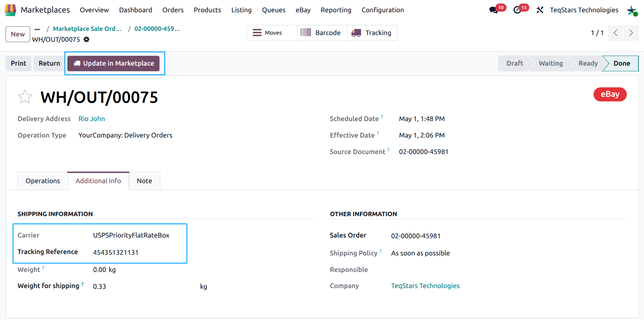Select the Done status stage
This screenshot has width=644, height=320.
pos(622,64)
